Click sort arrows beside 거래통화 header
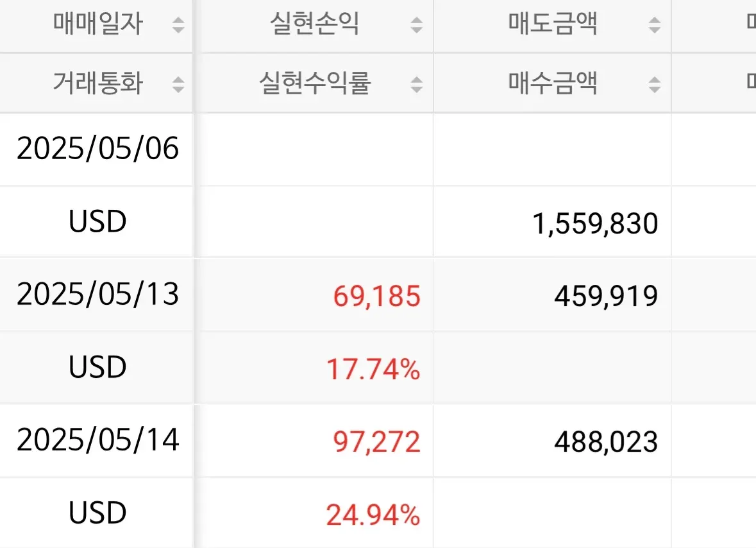756x548 pixels. click(178, 84)
